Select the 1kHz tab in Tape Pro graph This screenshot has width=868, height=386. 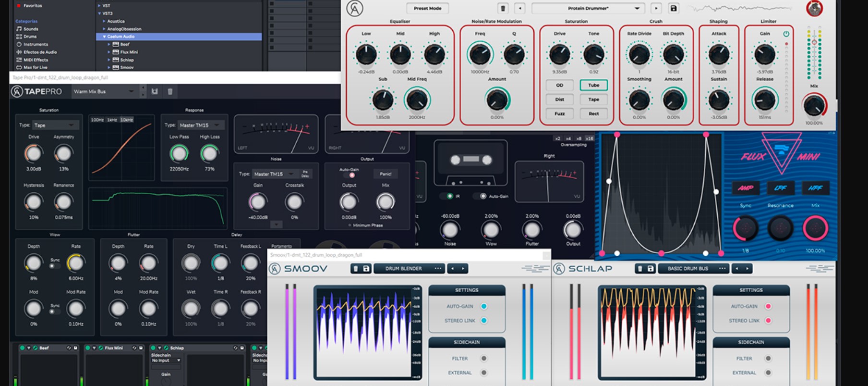coord(112,120)
